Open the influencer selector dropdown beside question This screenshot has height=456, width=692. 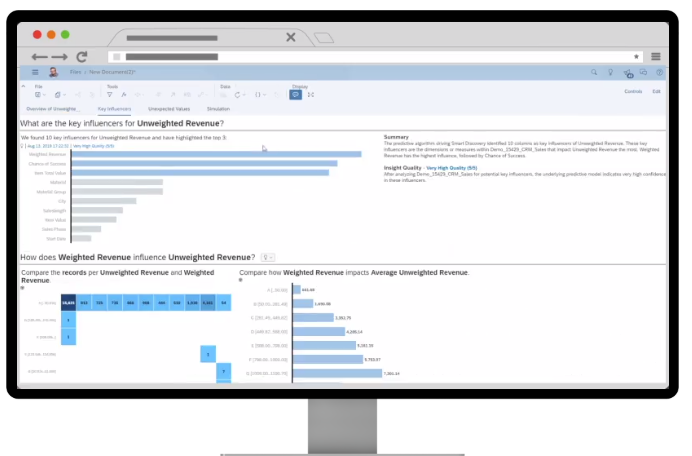(267, 258)
